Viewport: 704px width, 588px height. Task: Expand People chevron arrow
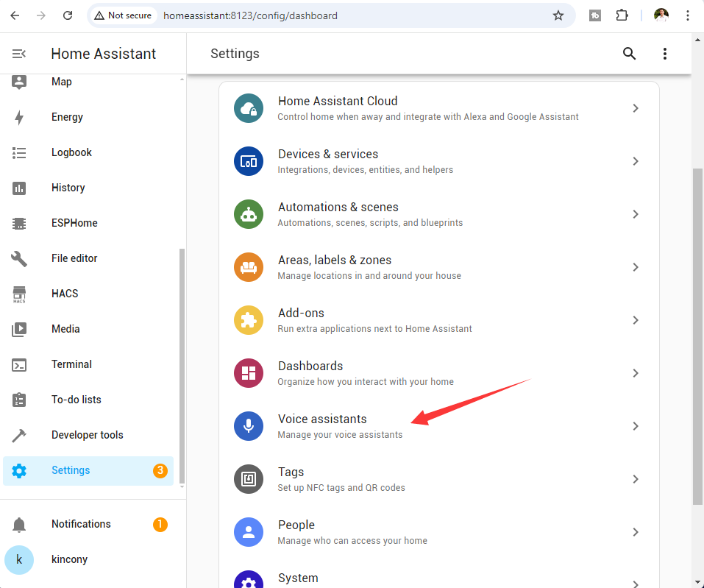pos(636,532)
